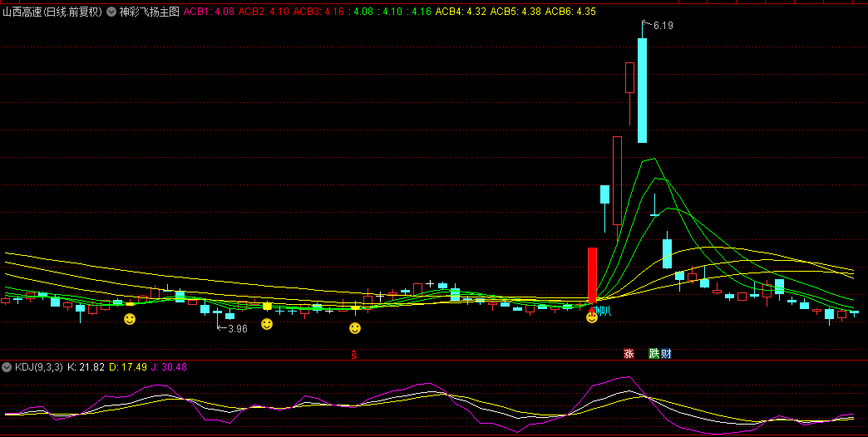Open the red 涨 info marker
This screenshot has width=868, height=437.
tap(629, 353)
